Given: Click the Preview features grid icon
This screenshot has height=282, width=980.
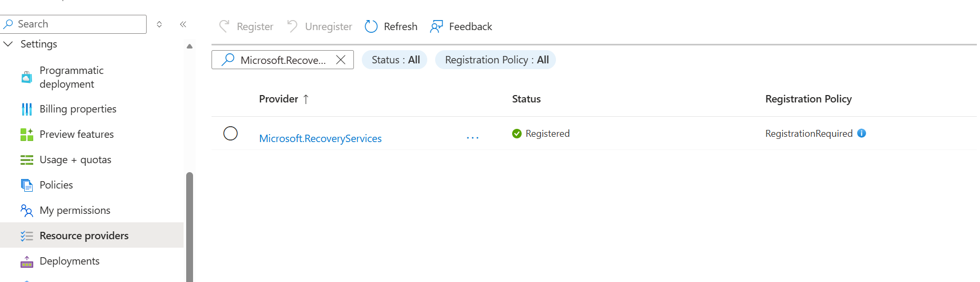Looking at the screenshot, I should point(26,134).
